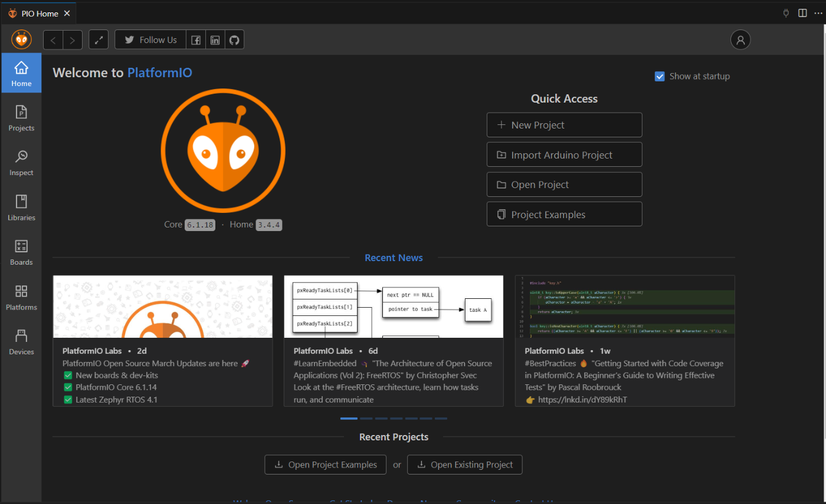Open the Platforms sidebar section
The height and width of the screenshot is (504, 826).
click(21, 297)
